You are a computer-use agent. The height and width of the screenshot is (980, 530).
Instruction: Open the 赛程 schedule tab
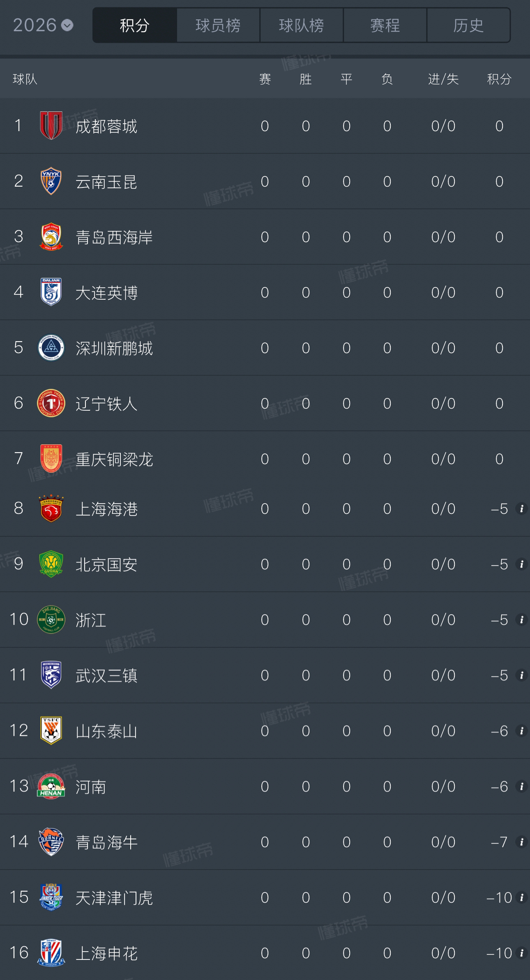[x=385, y=25]
